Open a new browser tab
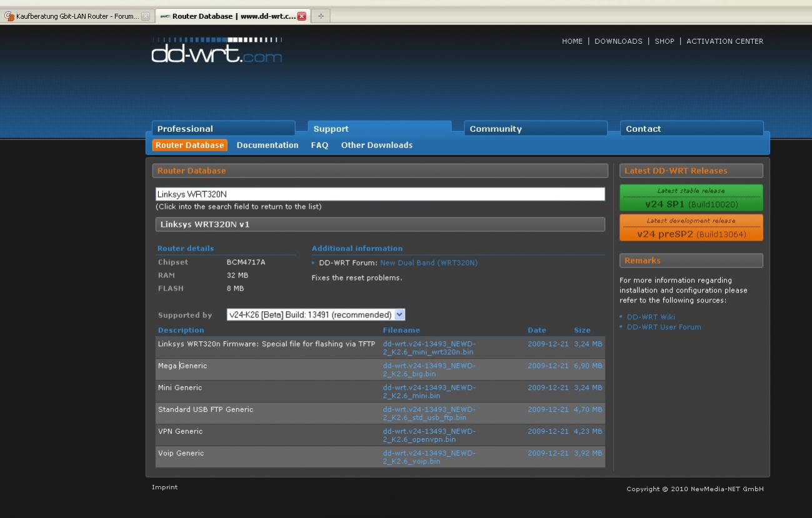This screenshot has height=518, width=812. 321,16
